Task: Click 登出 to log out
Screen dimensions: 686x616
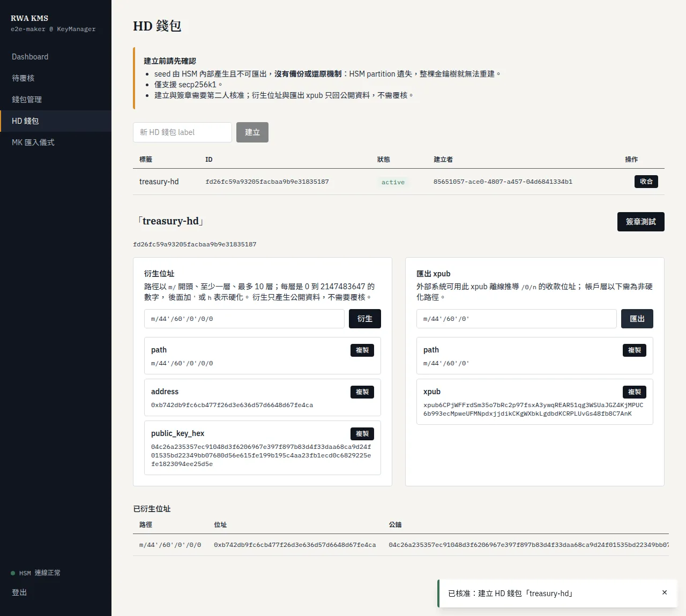Action: click(19, 592)
